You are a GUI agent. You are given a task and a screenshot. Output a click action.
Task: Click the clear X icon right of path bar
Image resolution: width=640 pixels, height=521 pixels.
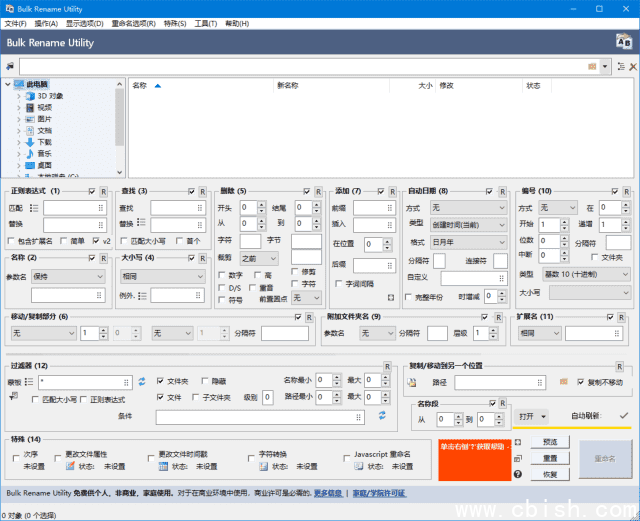[631, 66]
